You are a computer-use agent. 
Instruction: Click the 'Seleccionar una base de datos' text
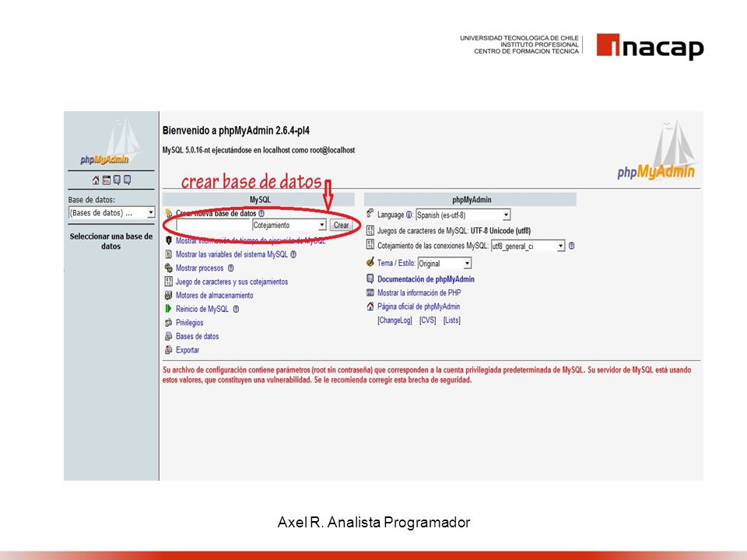pos(111,241)
